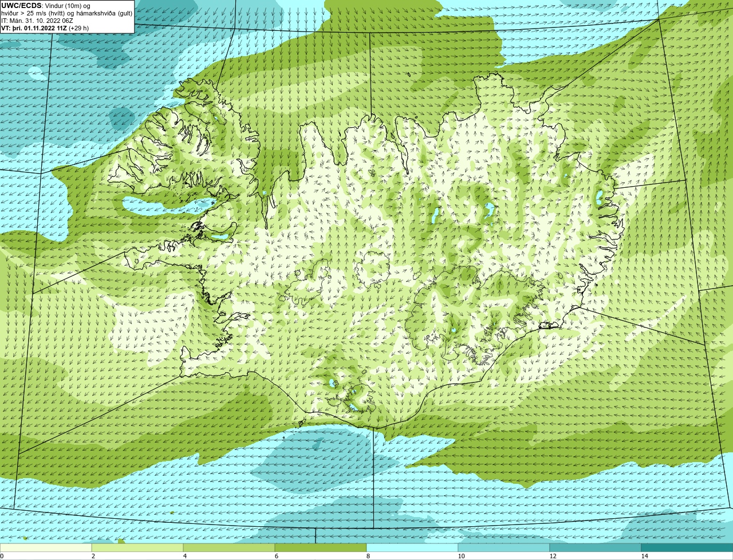
Task: Click the 'Vindur (10m) og' label text
Action: (x=68, y=6)
